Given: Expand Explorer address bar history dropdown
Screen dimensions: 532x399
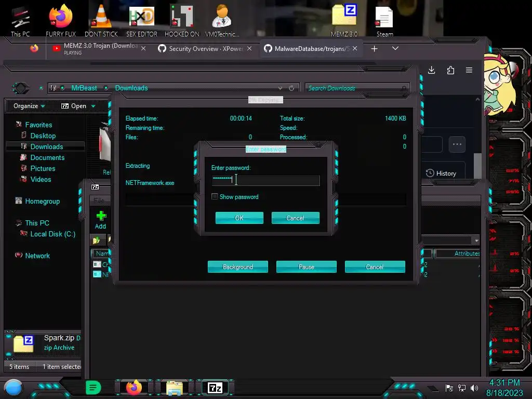Looking at the screenshot, I should click(x=280, y=88).
